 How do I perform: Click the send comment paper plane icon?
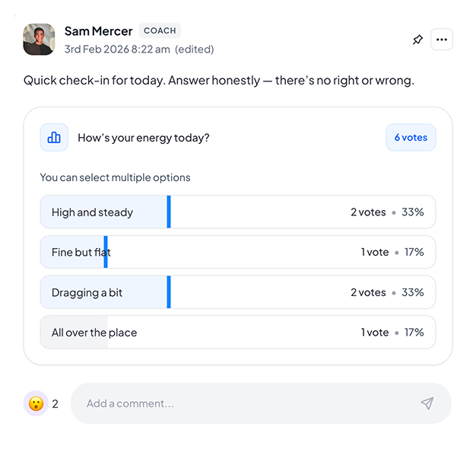(427, 403)
